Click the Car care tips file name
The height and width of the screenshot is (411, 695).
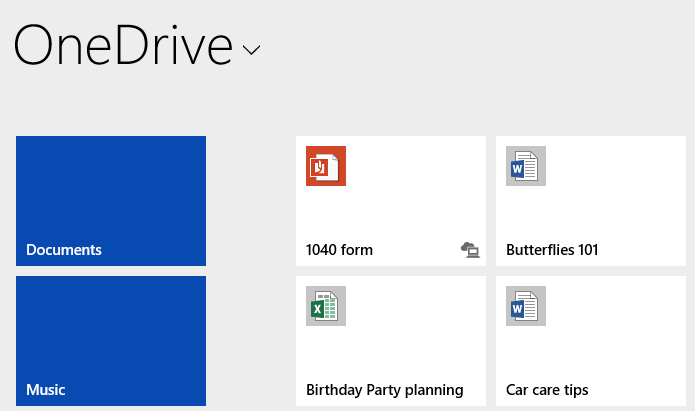pyautogui.click(x=547, y=390)
